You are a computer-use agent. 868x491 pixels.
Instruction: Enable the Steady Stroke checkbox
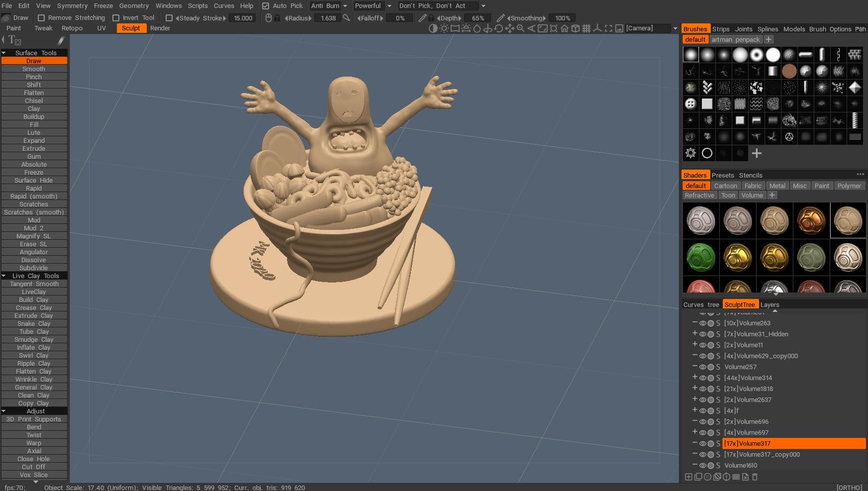(169, 18)
